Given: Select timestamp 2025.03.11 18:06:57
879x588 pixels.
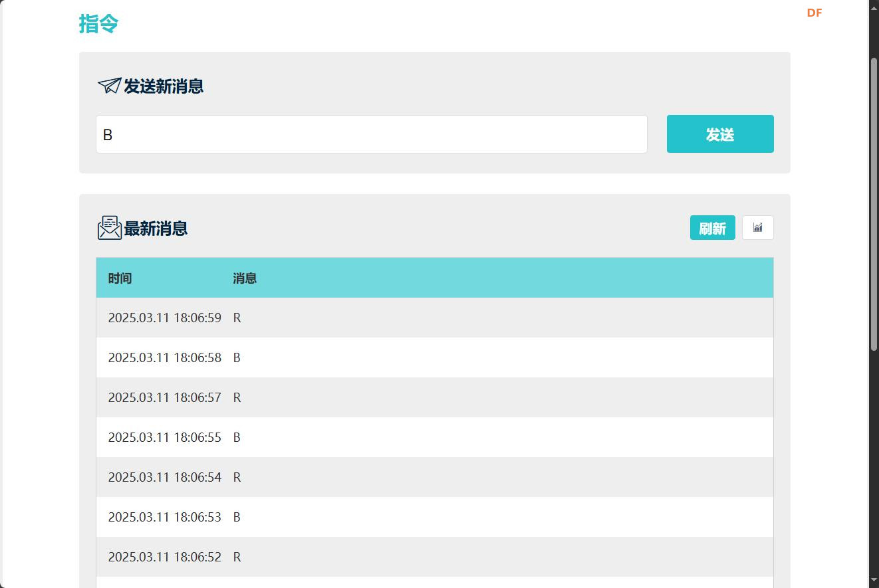Looking at the screenshot, I should click(x=165, y=397).
